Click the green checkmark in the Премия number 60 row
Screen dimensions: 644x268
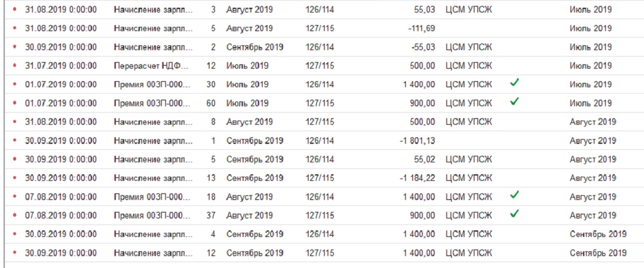pos(514,101)
